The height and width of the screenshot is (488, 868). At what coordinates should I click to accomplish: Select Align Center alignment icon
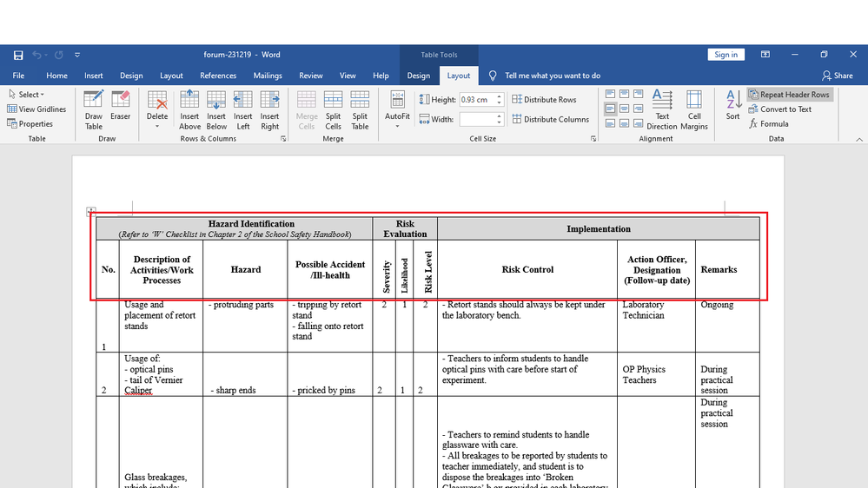click(x=625, y=109)
